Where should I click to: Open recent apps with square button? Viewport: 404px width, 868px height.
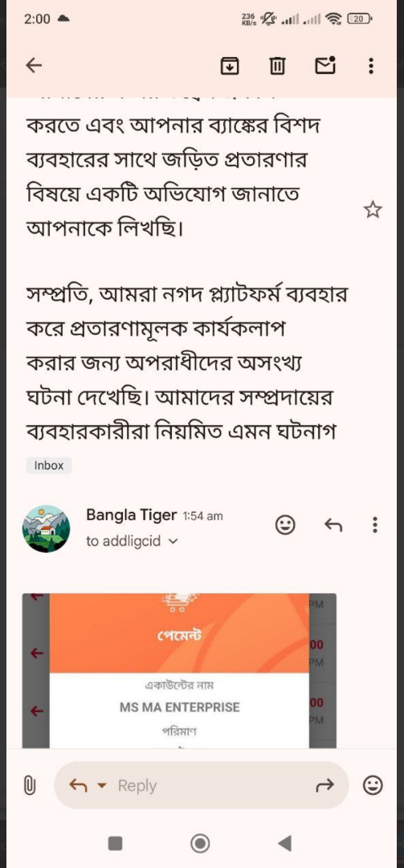point(115,843)
